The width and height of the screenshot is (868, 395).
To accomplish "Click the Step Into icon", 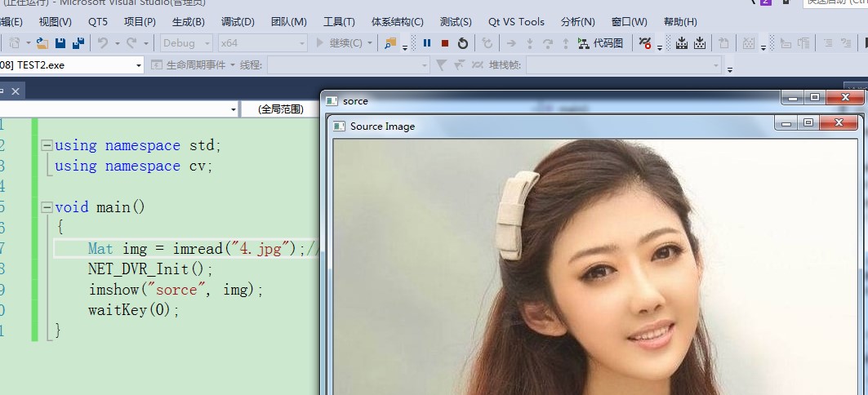I will point(530,43).
